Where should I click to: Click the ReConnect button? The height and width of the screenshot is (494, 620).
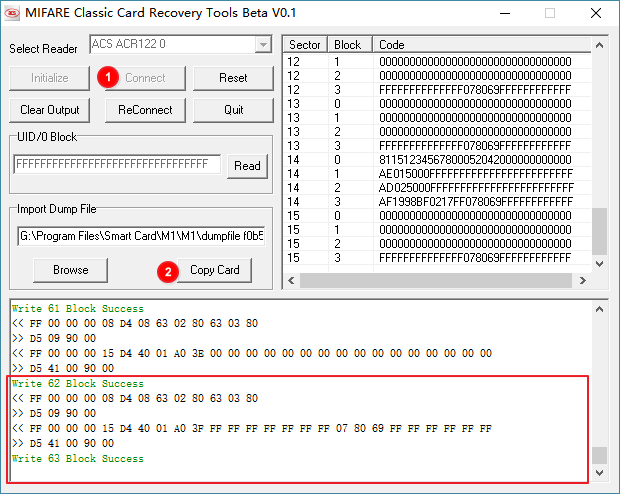tap(145, 110)
